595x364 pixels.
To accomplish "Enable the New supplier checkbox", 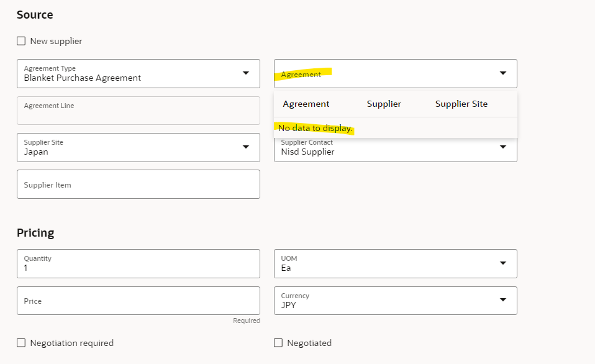I will point(20,40).
